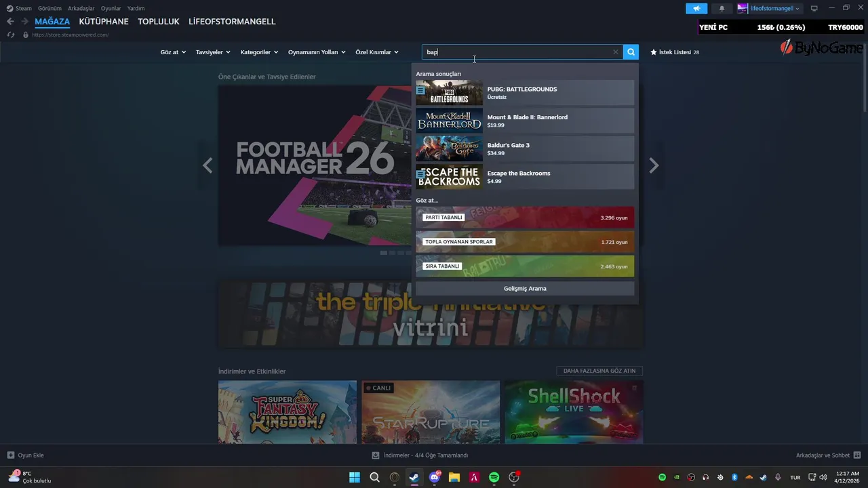
Task: Open the Steam menu
Action: point(24,8)
